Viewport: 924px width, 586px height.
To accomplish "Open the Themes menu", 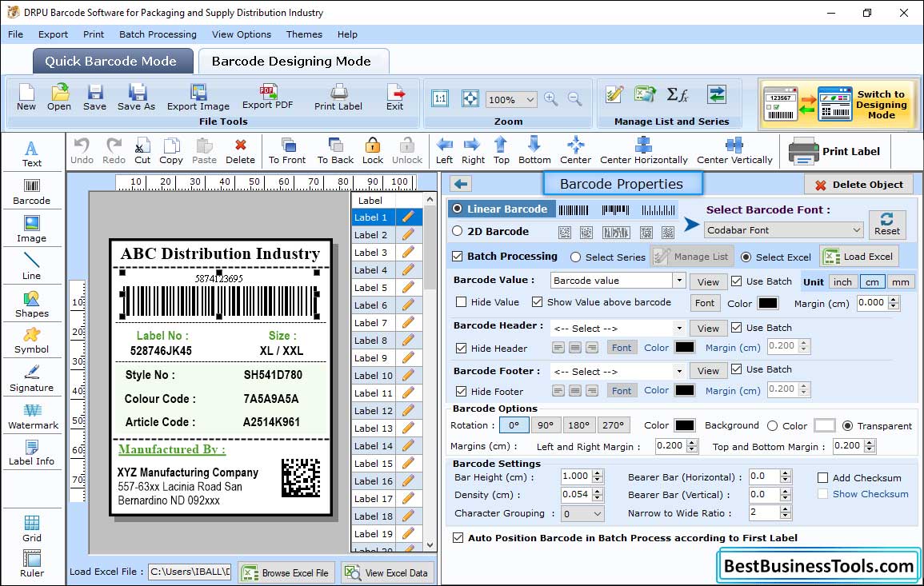I will tap(304, 34).
